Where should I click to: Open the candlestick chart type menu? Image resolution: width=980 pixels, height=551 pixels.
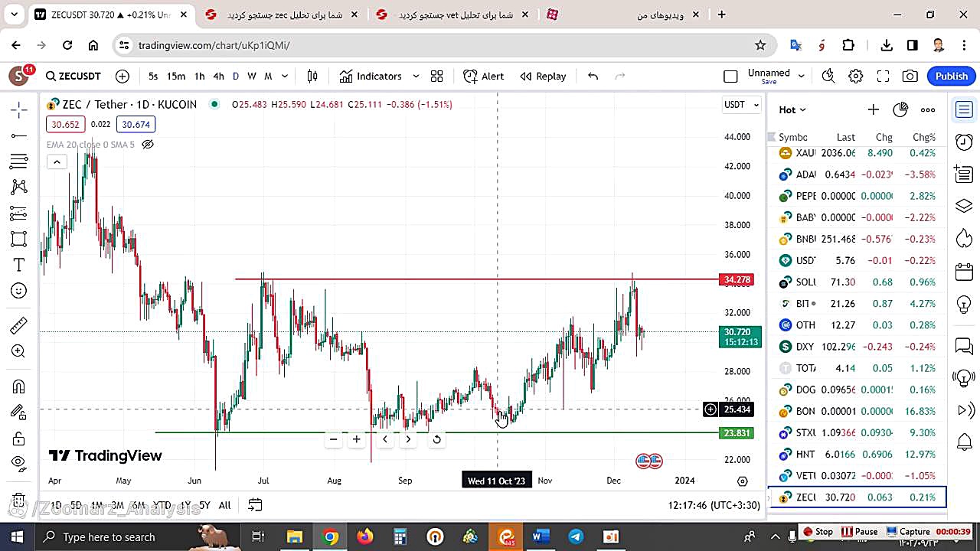[312, 76]
